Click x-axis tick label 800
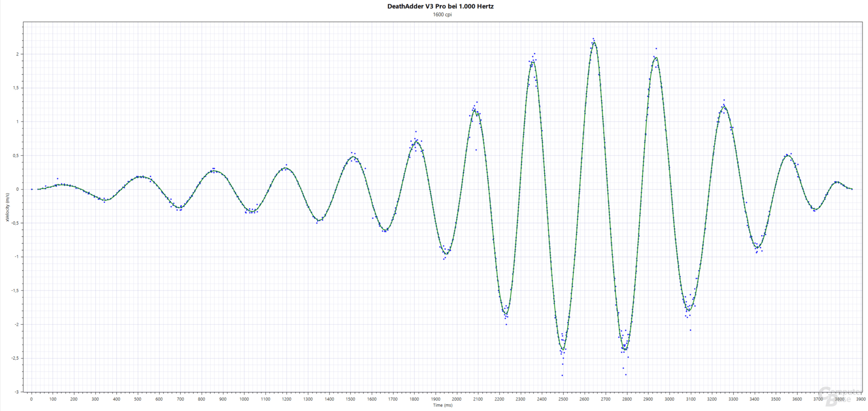The image size is (868, 411). coord(202,399)
